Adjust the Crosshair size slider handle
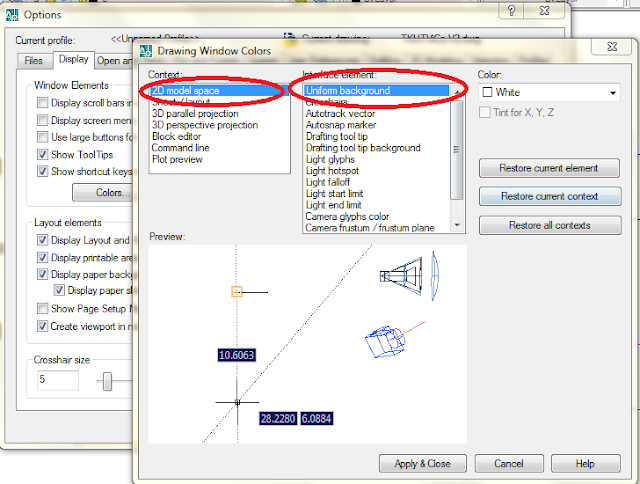 point(107,381)
